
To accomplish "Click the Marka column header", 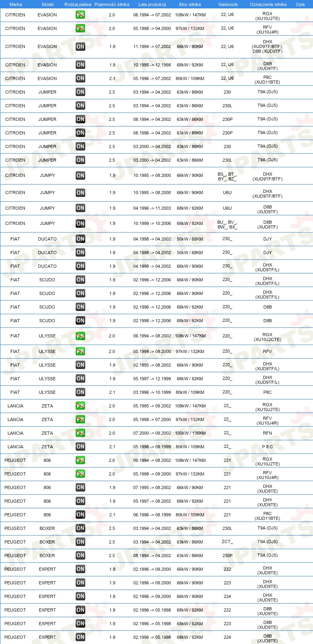I will 16,4.
